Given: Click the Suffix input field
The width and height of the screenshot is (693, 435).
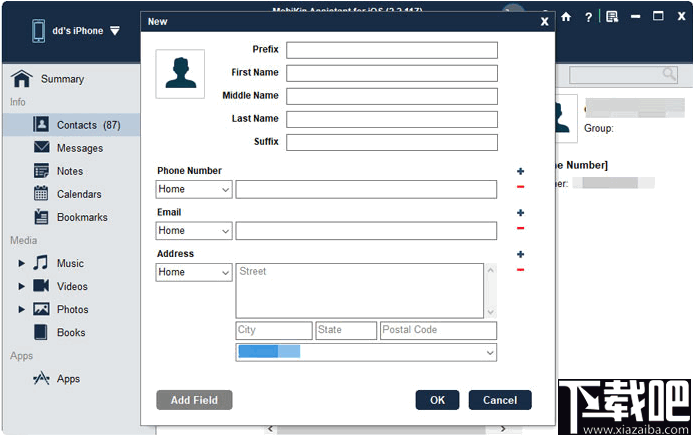Looking at the screenshot, I should pos(392,142).
